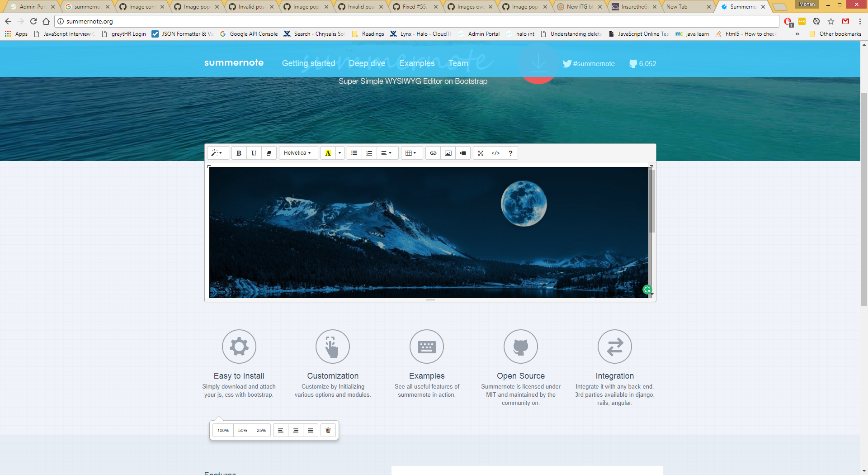The height and width of the screenshot is (475, 868).
Task: Open the Helvetica font family dropdown
Action: [x=298, y=153]
